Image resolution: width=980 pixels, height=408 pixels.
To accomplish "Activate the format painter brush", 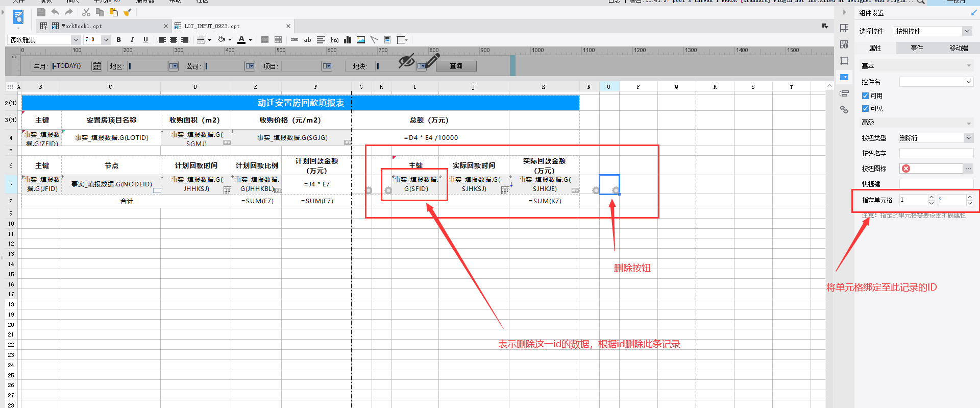I will coord(128,12).
